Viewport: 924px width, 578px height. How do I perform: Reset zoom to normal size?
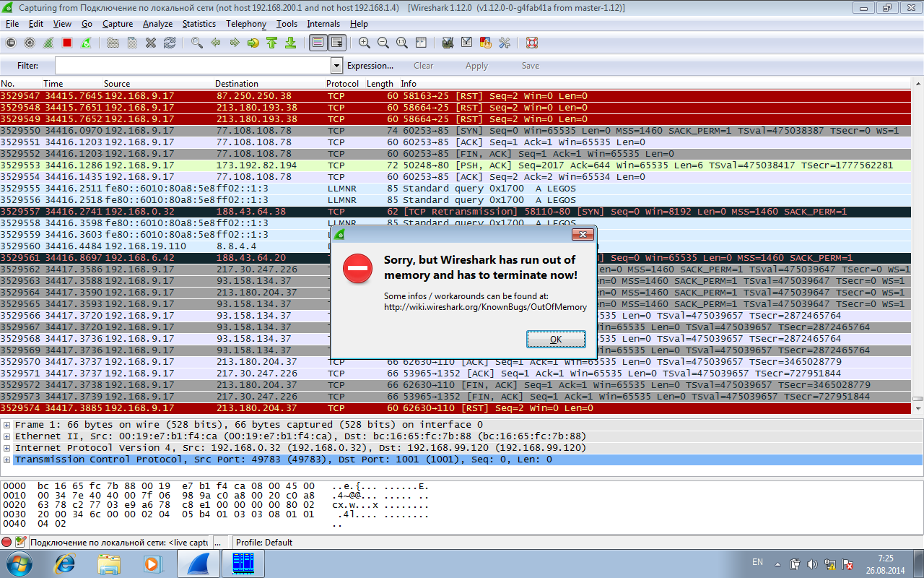pos(402,43)
